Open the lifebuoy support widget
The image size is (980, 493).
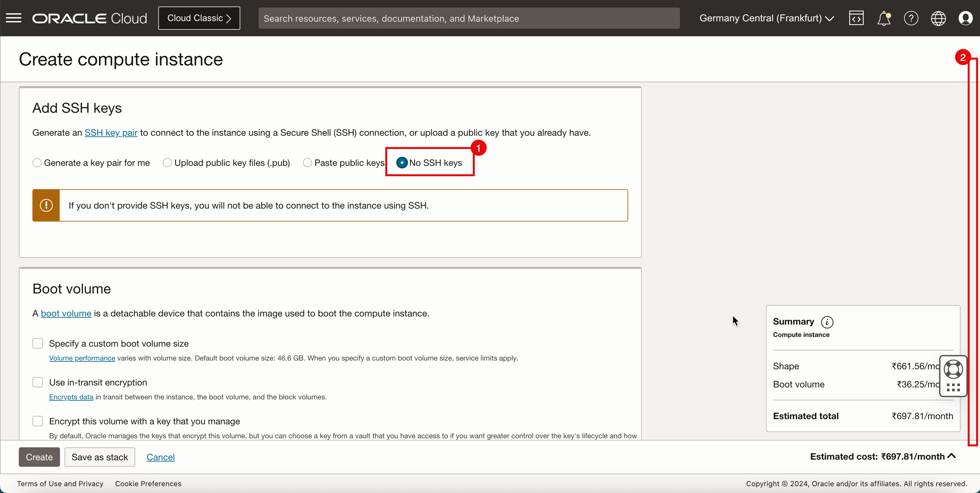953,369
